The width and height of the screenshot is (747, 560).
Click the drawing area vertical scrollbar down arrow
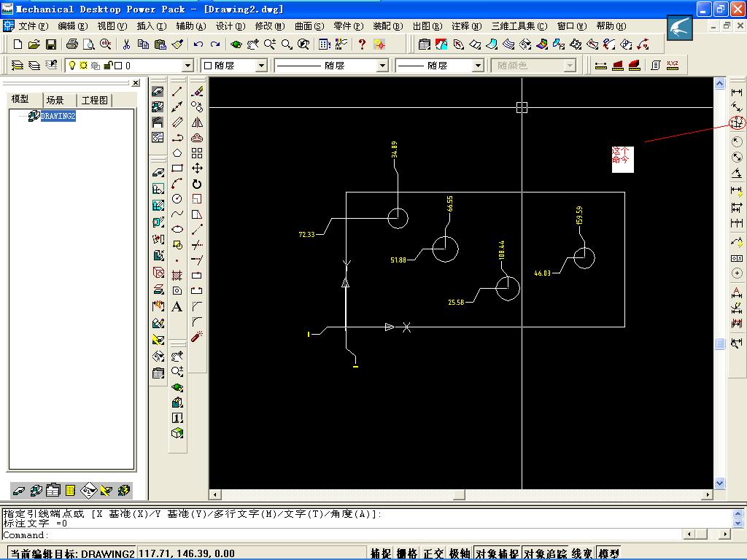[719, 483]
